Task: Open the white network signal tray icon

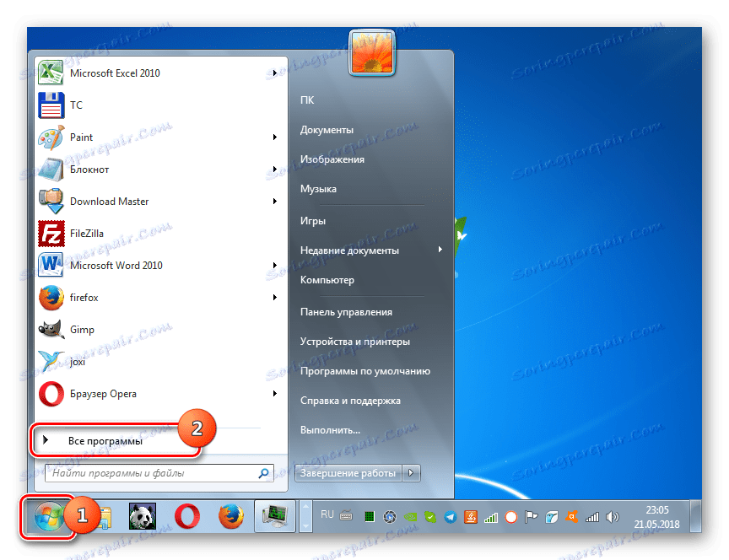Action: coord(591,517)
